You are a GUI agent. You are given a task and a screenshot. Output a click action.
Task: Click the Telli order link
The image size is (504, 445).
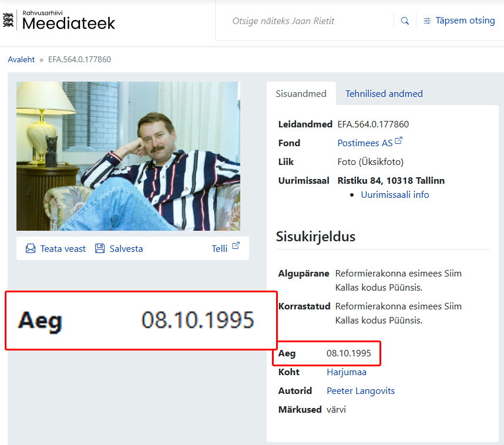[x=219, y=249]
